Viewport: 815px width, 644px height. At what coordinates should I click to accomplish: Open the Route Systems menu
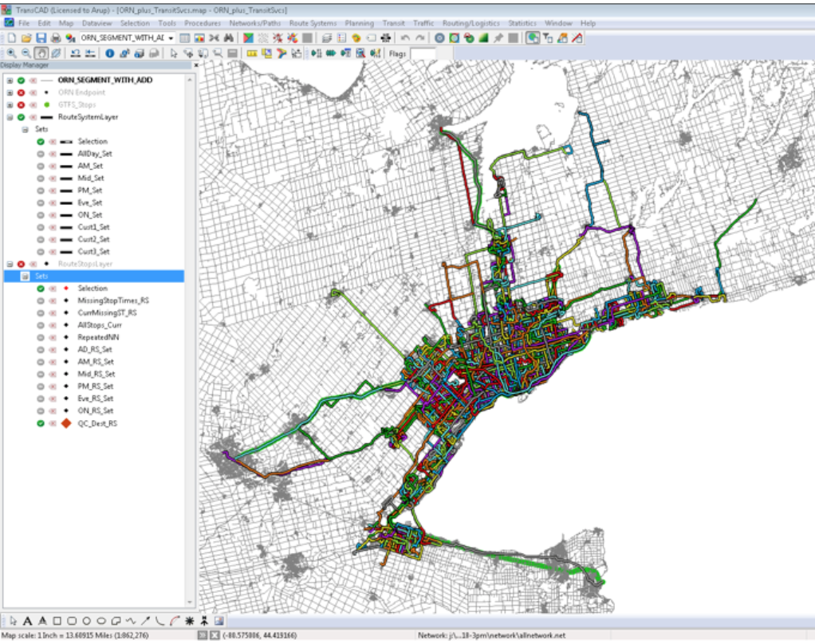[313, 23]
